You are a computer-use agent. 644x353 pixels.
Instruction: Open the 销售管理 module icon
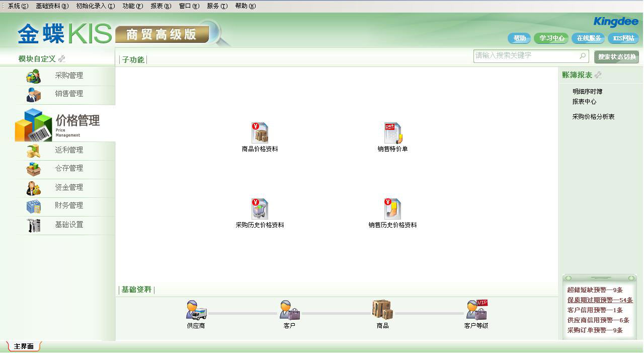click(34, 94)
